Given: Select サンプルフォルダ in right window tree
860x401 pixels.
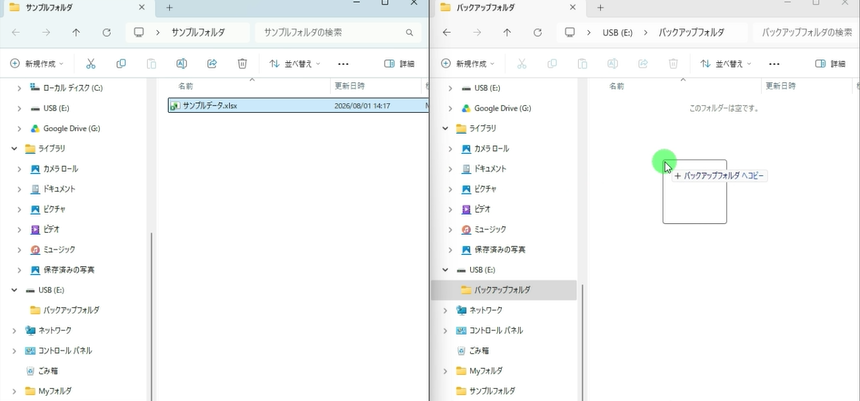Looking at the screenshot, I should pos(493,392).
